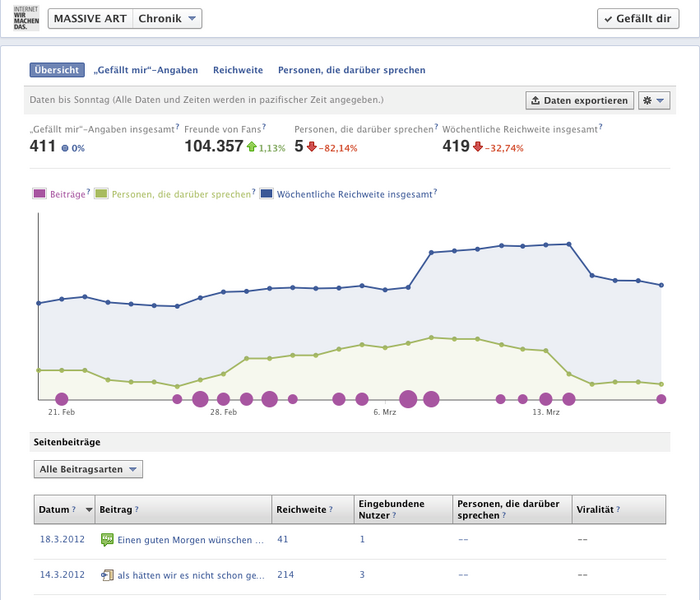The image size is (700, 600).
Task: Click the chat post icon for 18.3.2012
Action: point(107,540)
